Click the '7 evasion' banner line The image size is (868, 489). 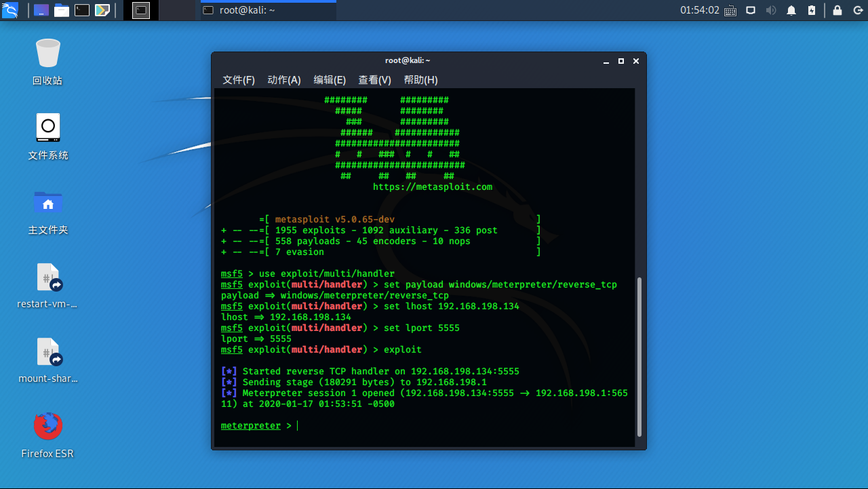[x=381, y=252]
